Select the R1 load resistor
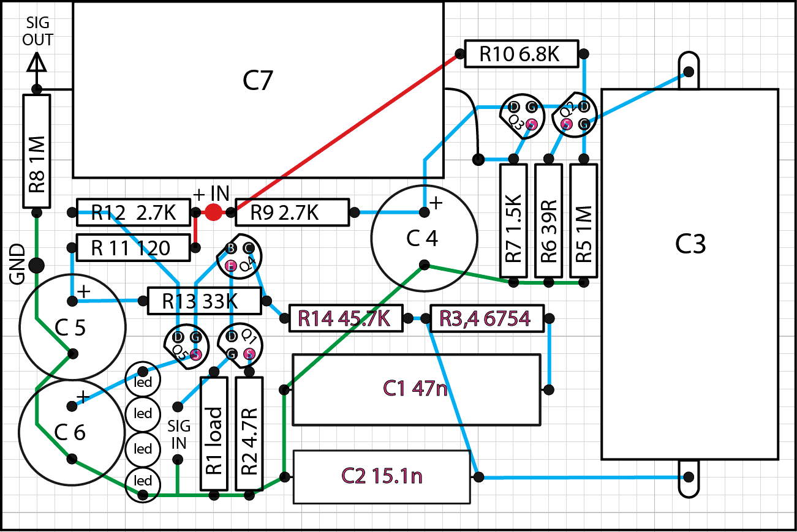 pos(214,433)
